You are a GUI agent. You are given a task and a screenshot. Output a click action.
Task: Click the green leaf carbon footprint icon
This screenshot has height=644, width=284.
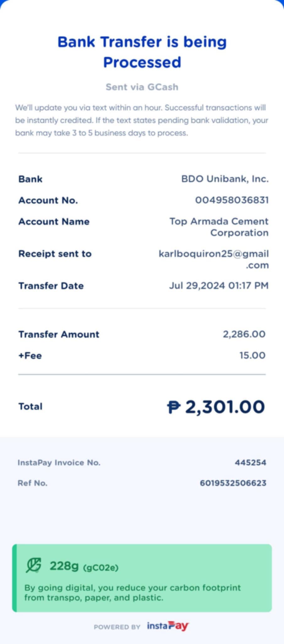tap(34, 565)
